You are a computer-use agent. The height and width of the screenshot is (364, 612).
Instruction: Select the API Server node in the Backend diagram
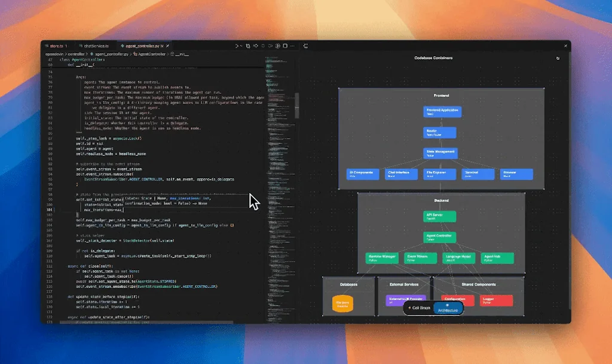pos(439,218)
